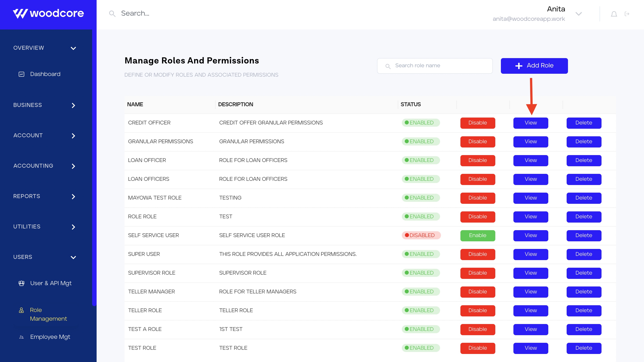Click the Role Management person icon
644x362 pixels.
click(x=21, y=310)
